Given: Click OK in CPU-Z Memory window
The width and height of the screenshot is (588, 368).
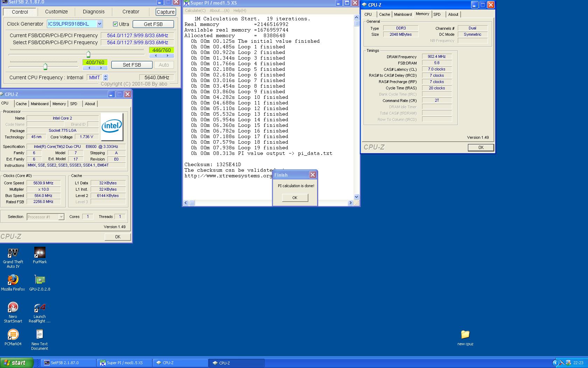Looking at the screenshot, I should pyautogui.click(x=481, y=148).
